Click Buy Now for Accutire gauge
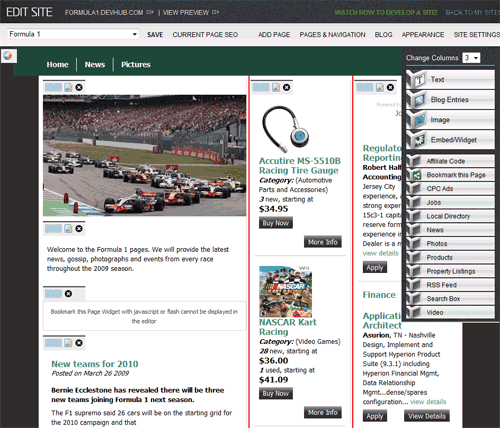This screenshot has width=500, height=428. pyautogui.click(x=276, y=223)
